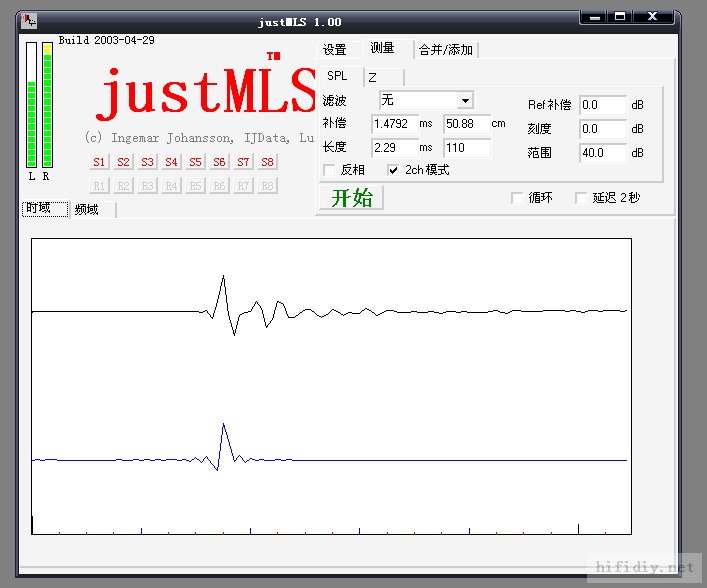The height and width of the screenshot is (588, 707).
Task: Click the S1 memory slot button
Action: coord(99,162)
